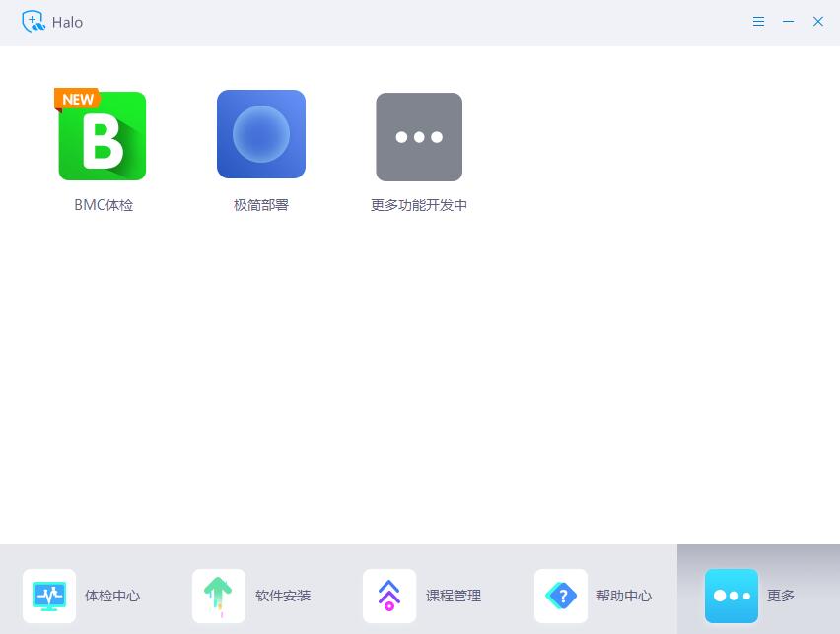
Task: Click the 极简部署 text label
Action: pyautogui.click(x=261, y=205)
